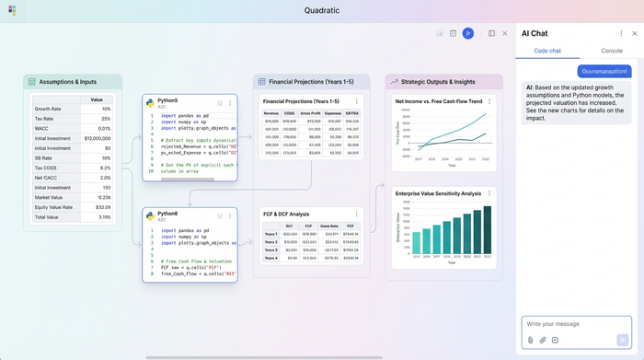This screenshot has width=644, height=360.
Task: Click the add context plus icon
Action: (555, 340)
